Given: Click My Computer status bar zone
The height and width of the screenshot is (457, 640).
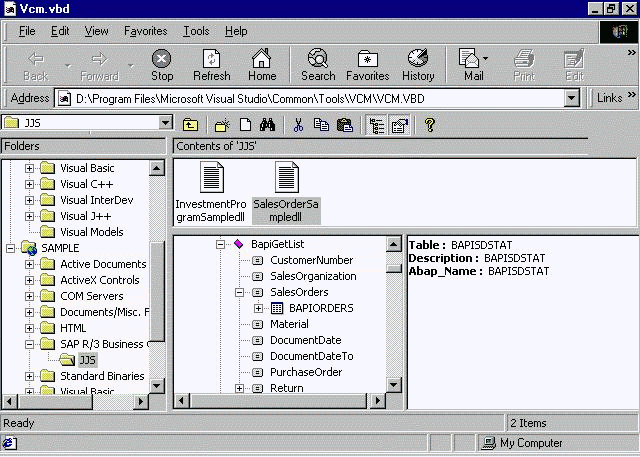Looking at the screenshot, I should click(557, 443).
